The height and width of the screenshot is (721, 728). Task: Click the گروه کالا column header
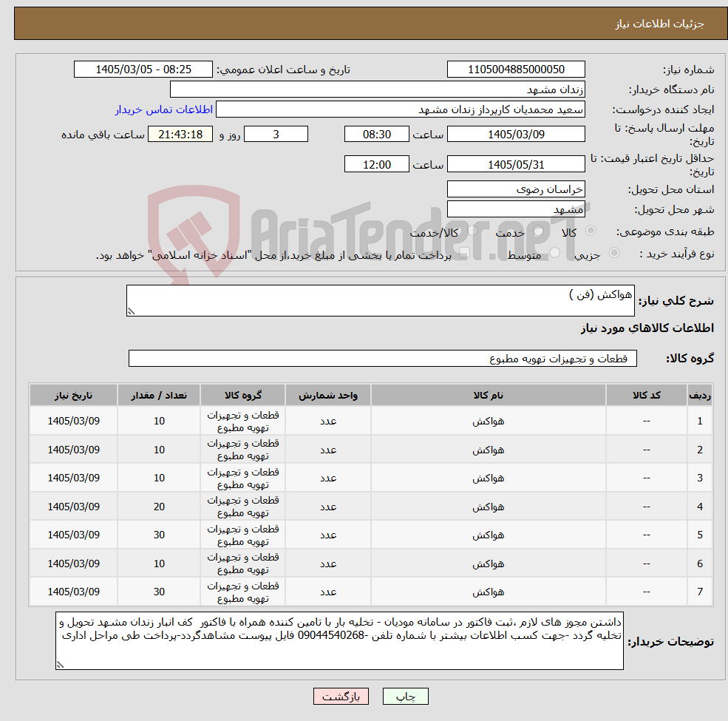click(243, 396)
